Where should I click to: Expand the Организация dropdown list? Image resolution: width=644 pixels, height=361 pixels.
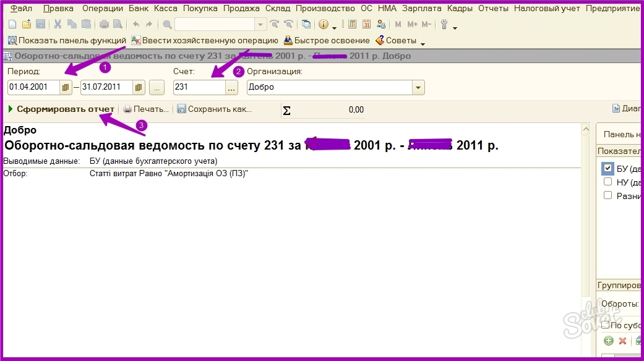[419, 88]
